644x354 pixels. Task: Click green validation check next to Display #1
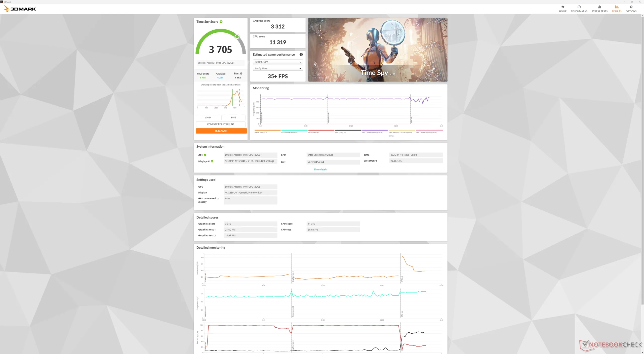tap(212, 161)
